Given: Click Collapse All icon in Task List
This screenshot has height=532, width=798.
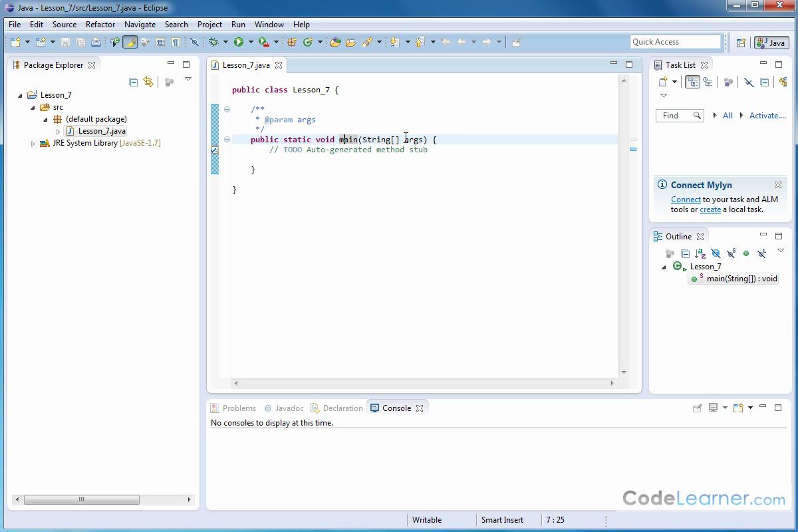Looking at the screenshot, I should click(765, 82).
